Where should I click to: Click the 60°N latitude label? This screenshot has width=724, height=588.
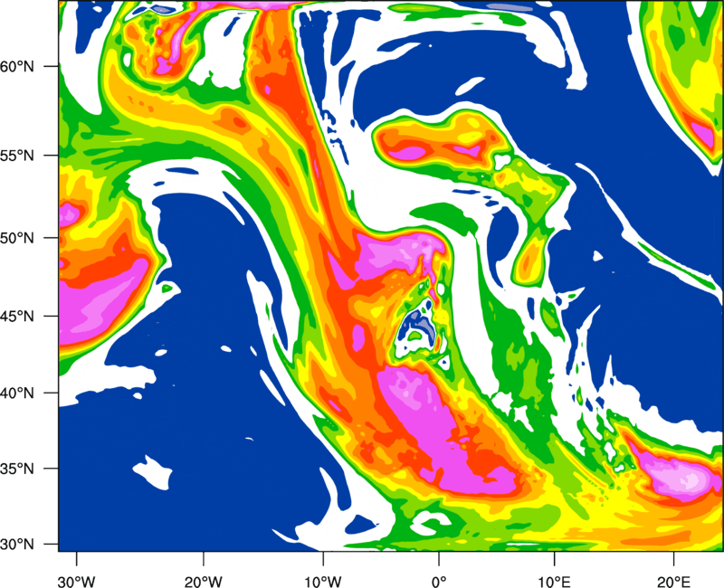coord(17,67)
